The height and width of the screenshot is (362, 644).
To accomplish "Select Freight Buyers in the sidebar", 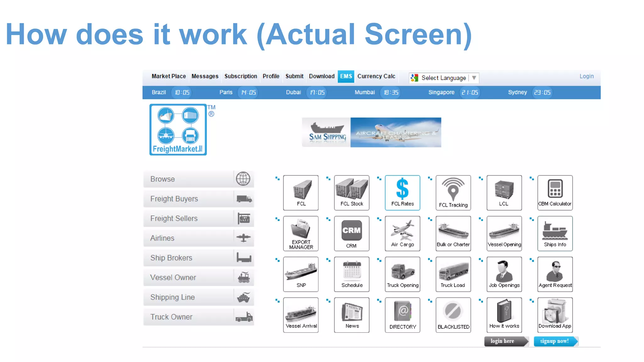I will tap(198, 199).
